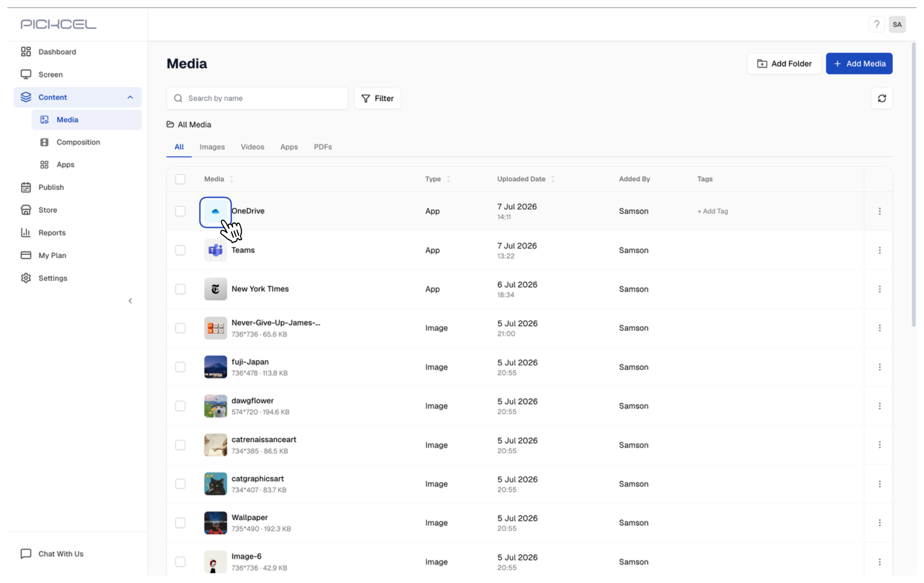Switch to the PDFs tab
The height and width of the screenshot is (583, 924).
(x=322, y=147)
